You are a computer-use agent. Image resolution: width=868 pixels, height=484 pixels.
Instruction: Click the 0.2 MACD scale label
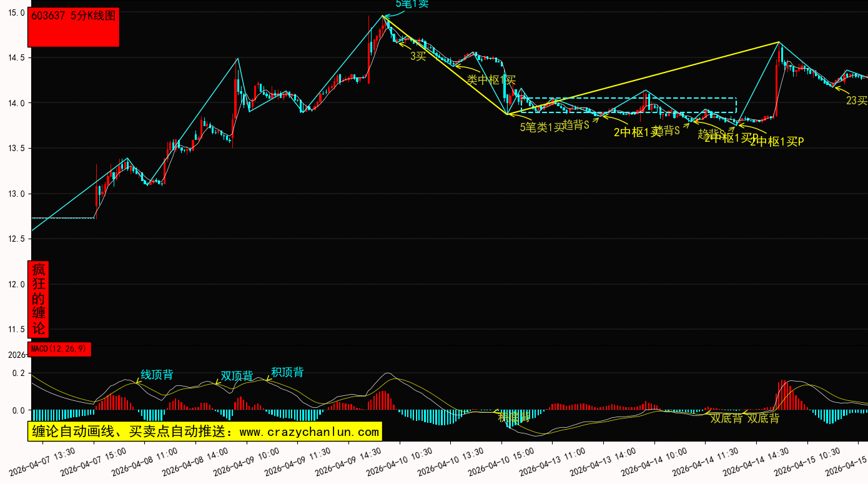18,373
